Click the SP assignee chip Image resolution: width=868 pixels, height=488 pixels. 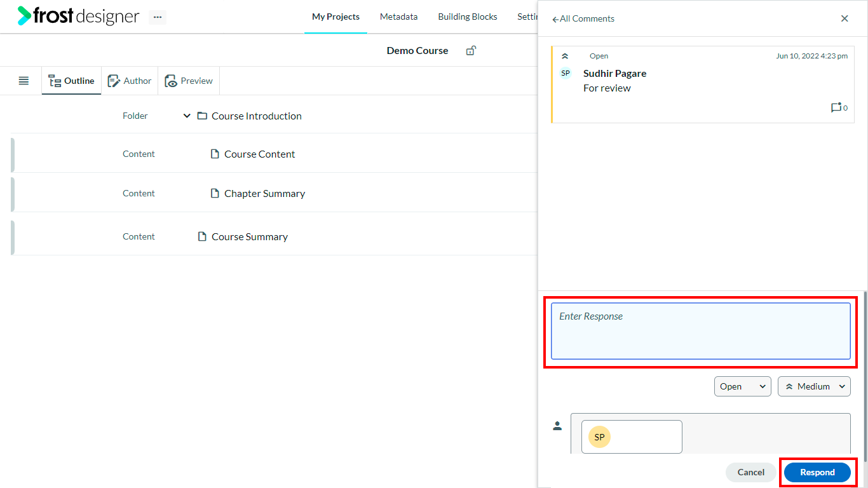(632, 437)
